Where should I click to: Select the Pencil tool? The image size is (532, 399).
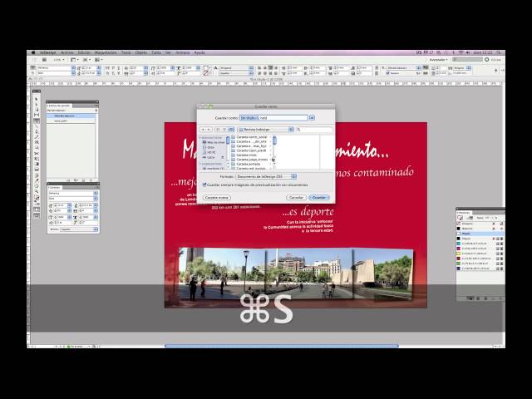pyautogui.click(x=37, y=136)
